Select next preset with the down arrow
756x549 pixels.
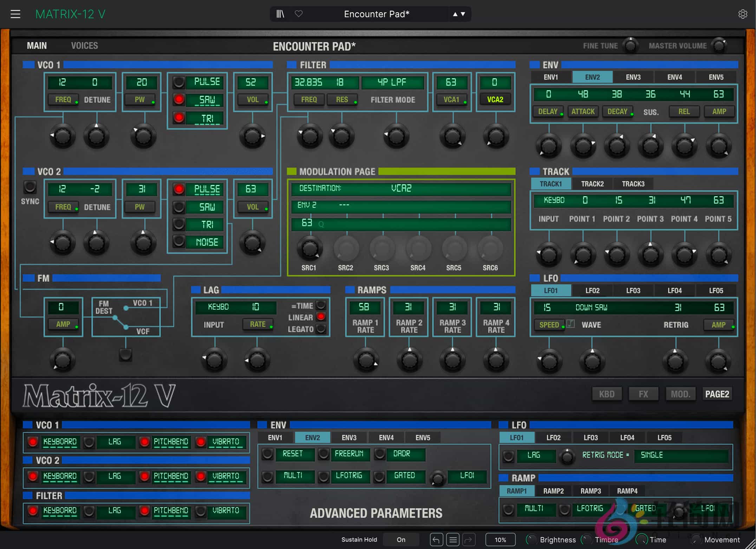463,14
